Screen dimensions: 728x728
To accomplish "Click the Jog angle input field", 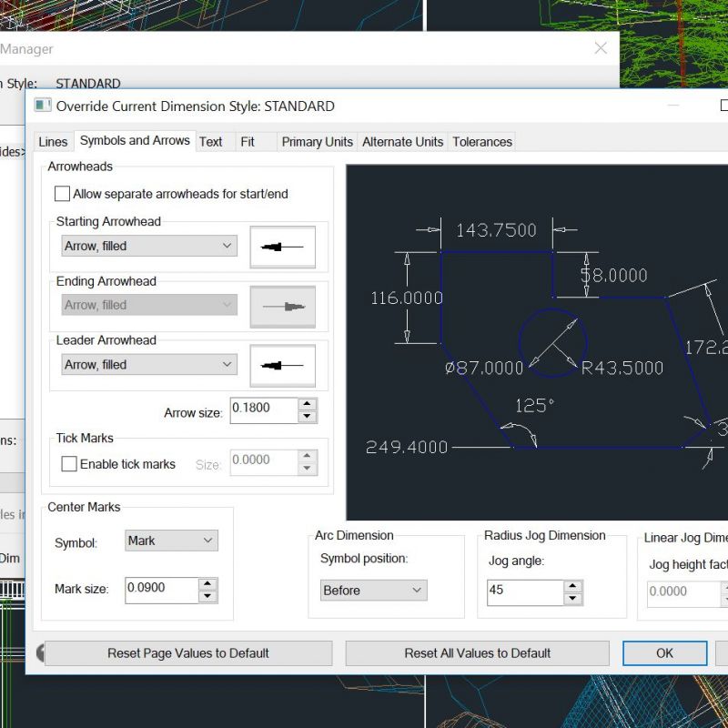I will click(524, 591).
